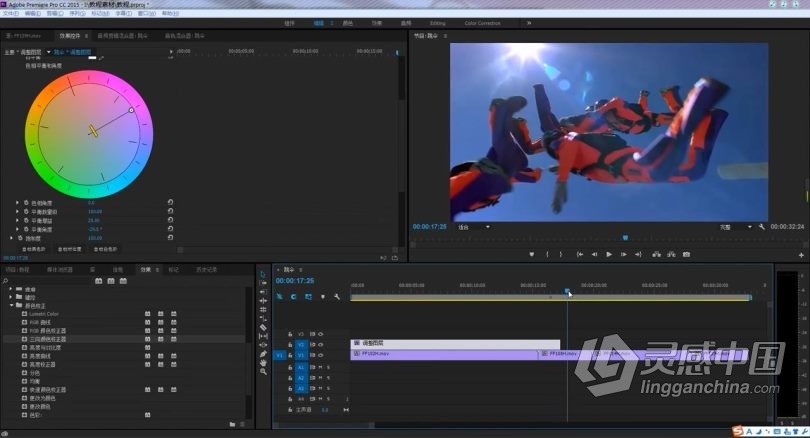This screenshot has height=438, width=810.
Task: Open the 序列 menu
Action: coord(77,13)
